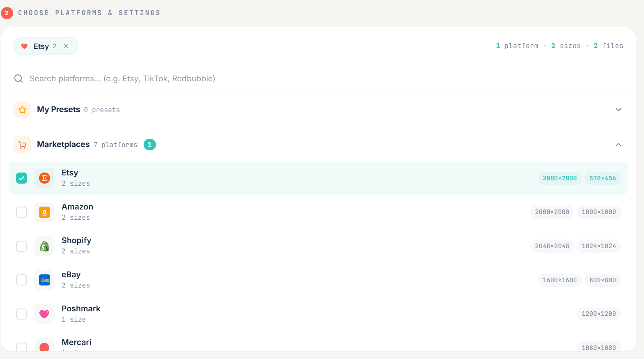Check the Poshmark checkbox
This screenshot has width=644, height=359.
click(x=21, y=314)
